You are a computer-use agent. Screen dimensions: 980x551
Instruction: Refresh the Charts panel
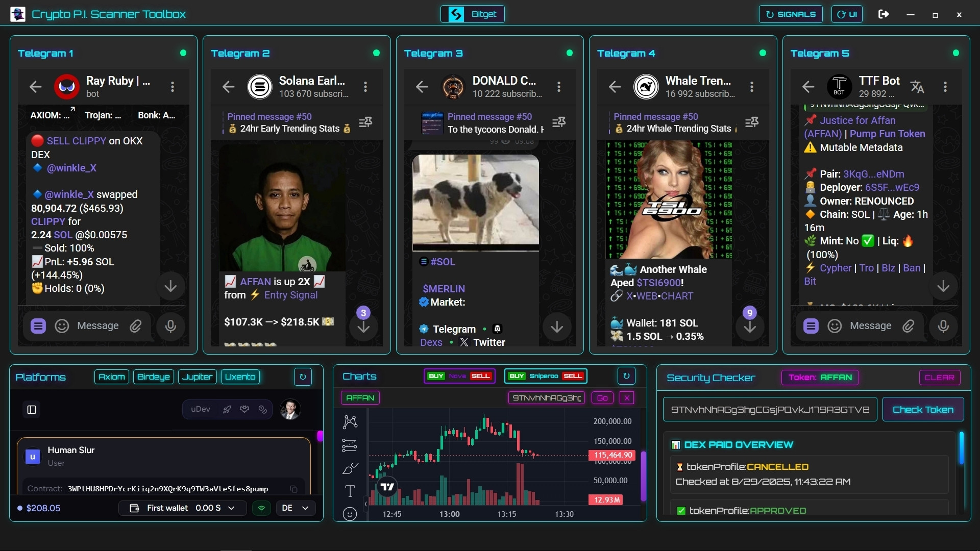tap(626, 376)
